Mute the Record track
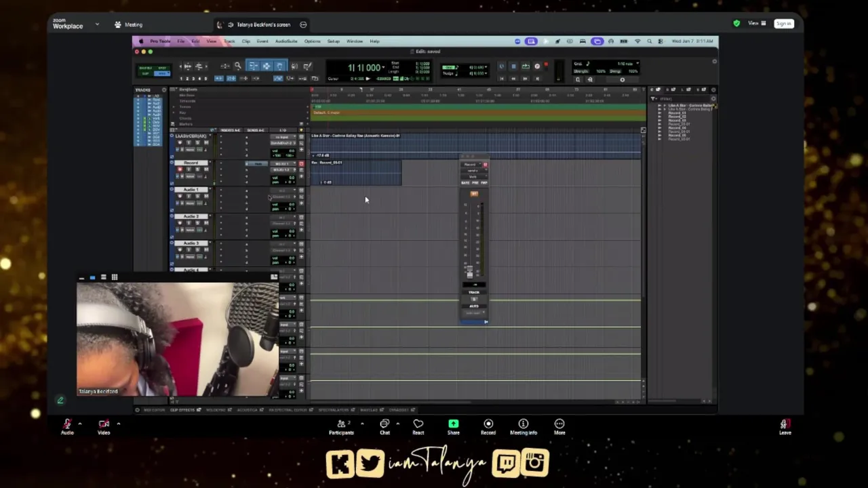Viewport: 868px width, 488px height. click(206, 169)
